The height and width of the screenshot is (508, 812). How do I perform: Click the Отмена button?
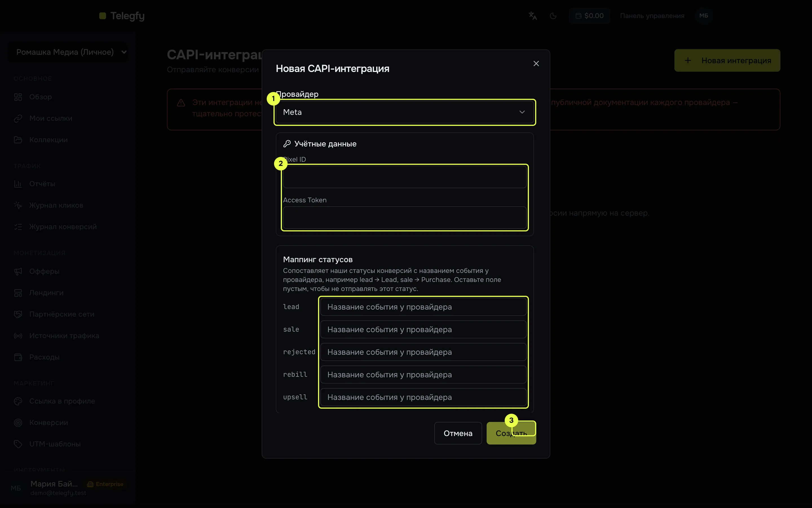[458, 433]
